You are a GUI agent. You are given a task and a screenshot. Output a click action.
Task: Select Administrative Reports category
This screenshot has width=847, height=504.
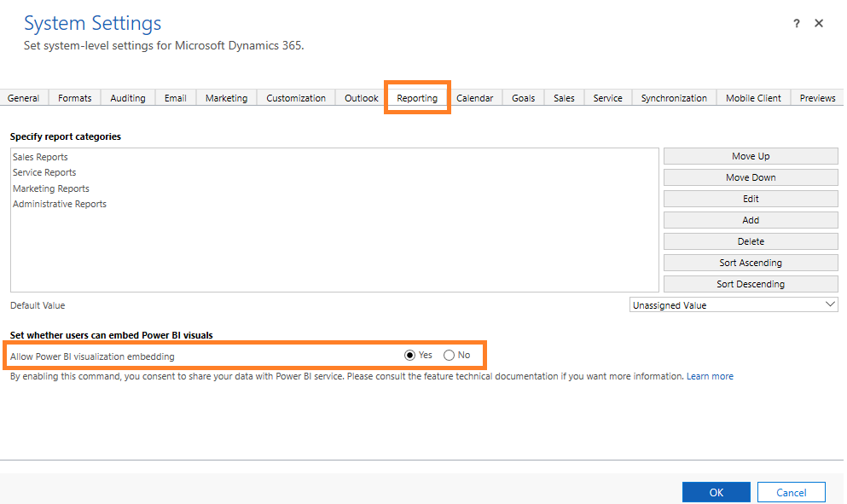coord(60,204)
